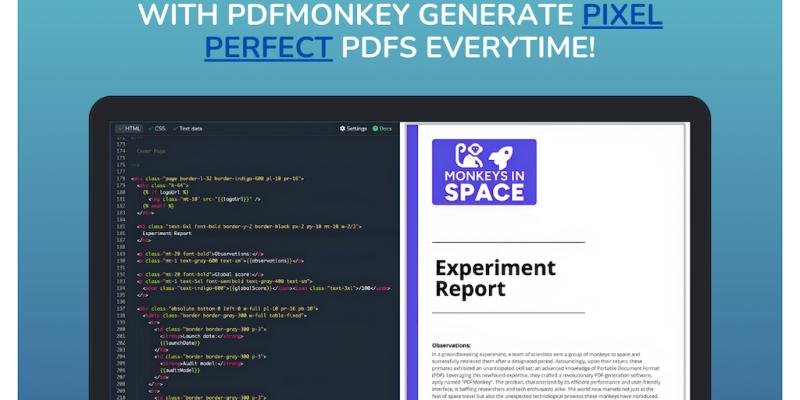Switch to the CSS editor tab
This screenshot has width=800, height=400.
pos(157,129)
